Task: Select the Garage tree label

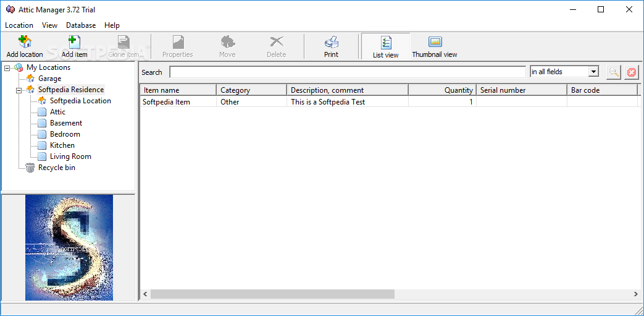Action: pos(49,78)
